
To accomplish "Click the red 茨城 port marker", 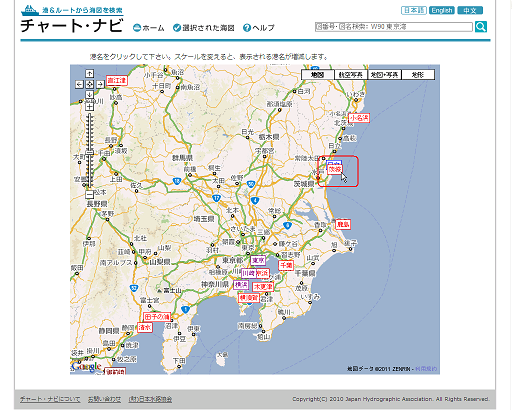I will (335, 169).
